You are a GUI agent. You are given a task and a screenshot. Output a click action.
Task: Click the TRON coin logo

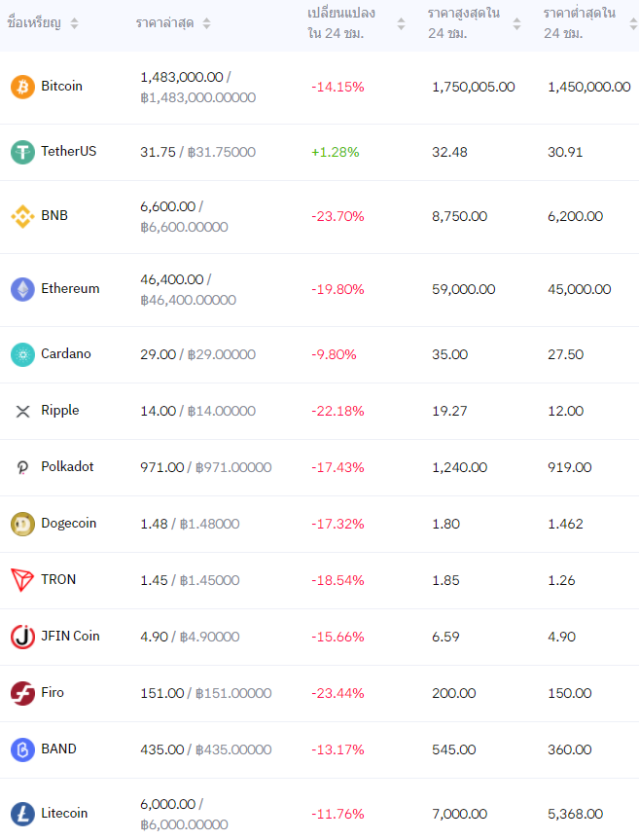[x=22, y=580]
